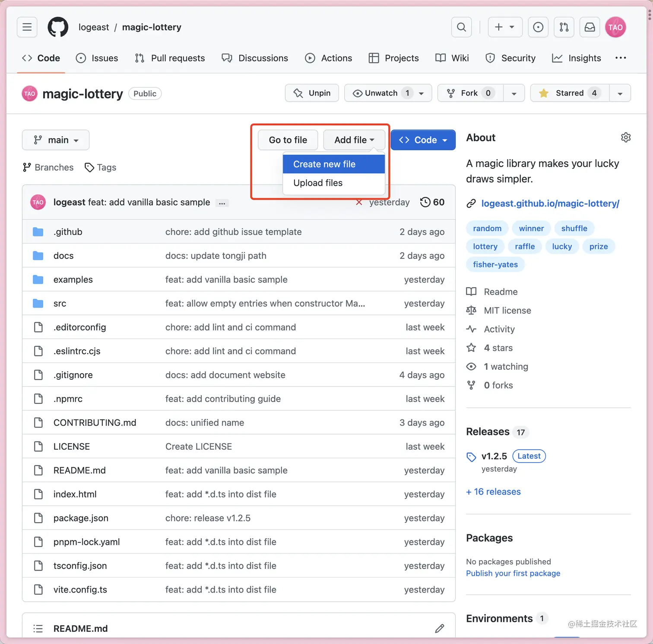653x644 pixels.
Task: Open the README outline list icon
Action: click(38, 628)
